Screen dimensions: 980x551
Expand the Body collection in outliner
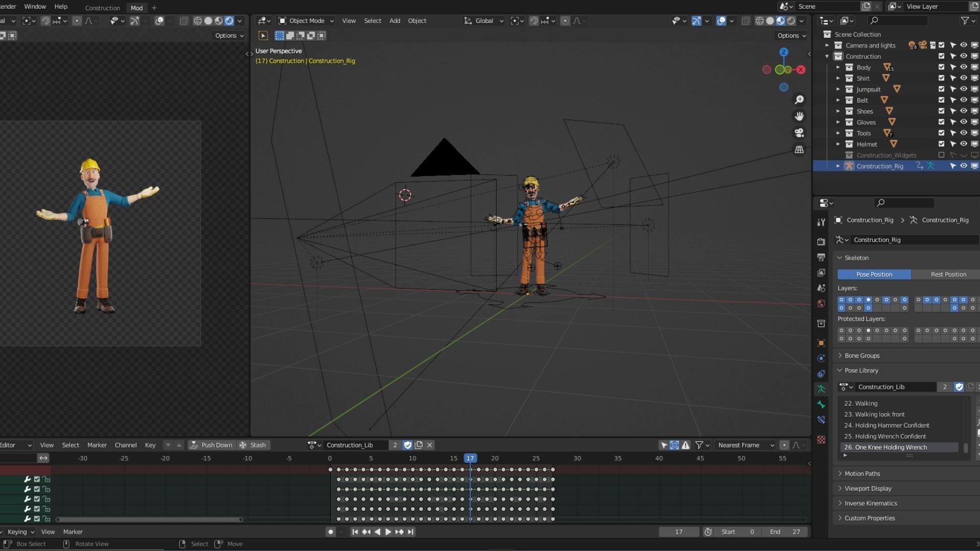tap(838, 67)
